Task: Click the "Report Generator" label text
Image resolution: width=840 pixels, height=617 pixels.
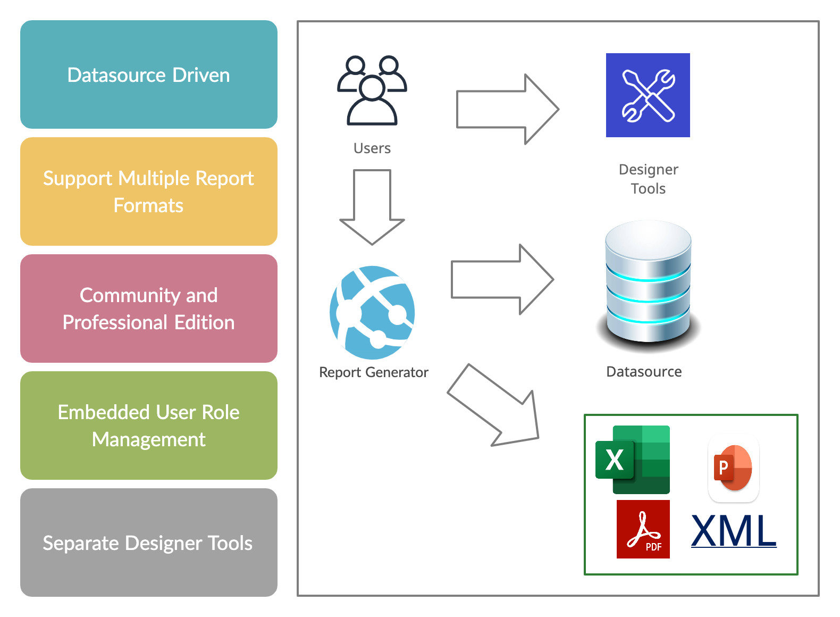Action: tap(374, 372)
